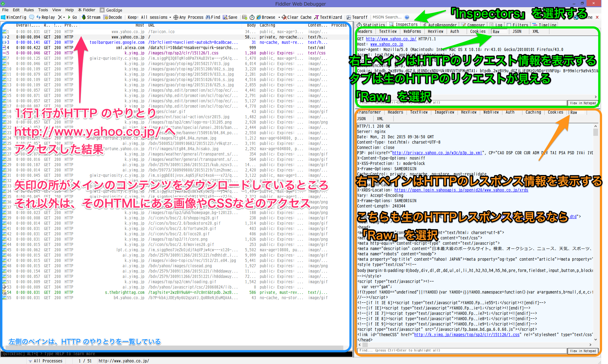
Task: Open the File menu
Action: 5,10
